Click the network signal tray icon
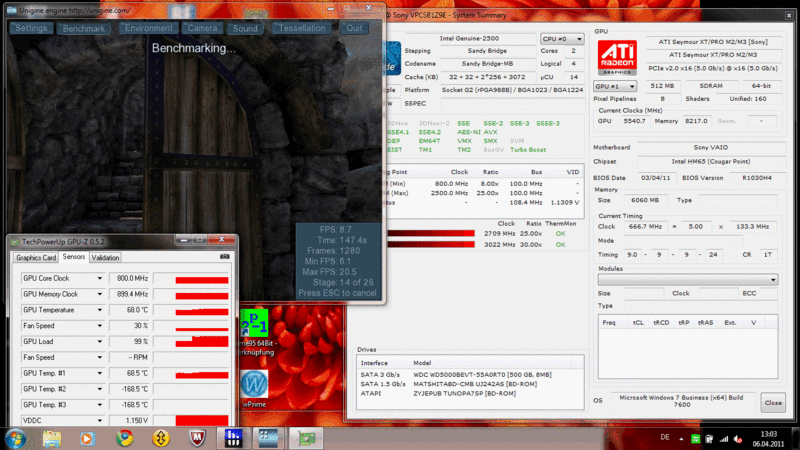The height and width of the screenshot is (450, 800). [x=723, y=439]
